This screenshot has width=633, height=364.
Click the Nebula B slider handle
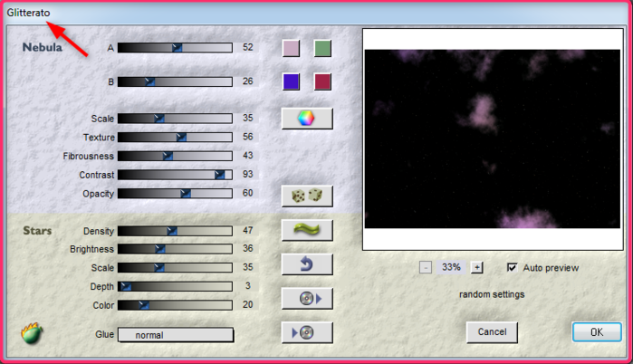click(149, 81)
